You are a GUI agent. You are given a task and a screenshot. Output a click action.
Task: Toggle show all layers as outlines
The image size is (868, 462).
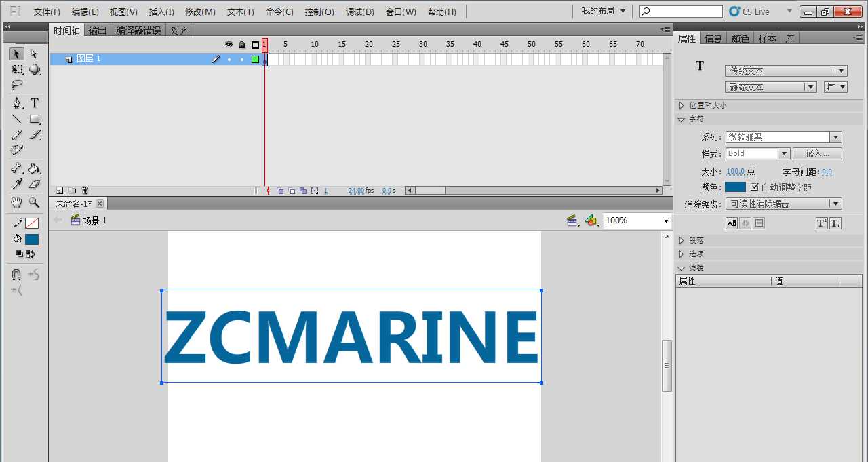point(255,45)
